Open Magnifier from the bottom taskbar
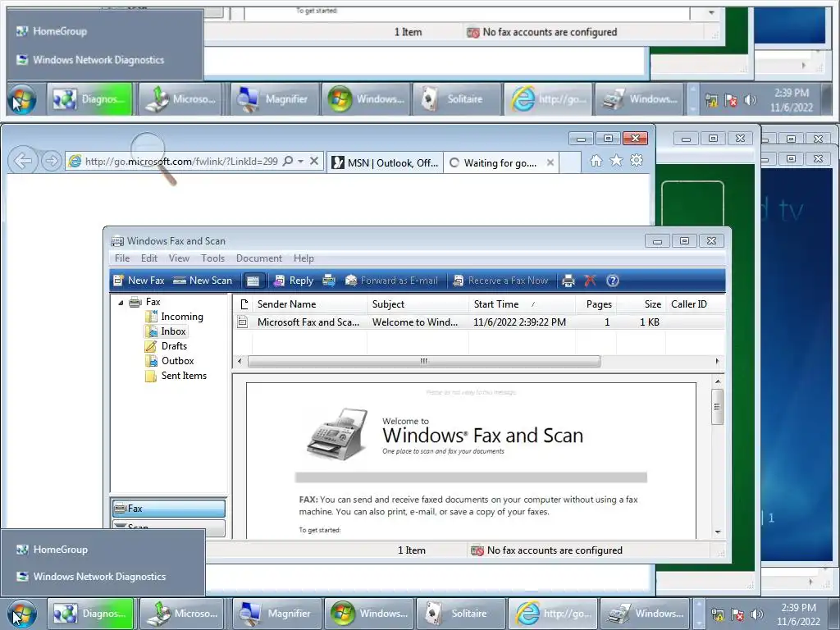 point(277,614)
